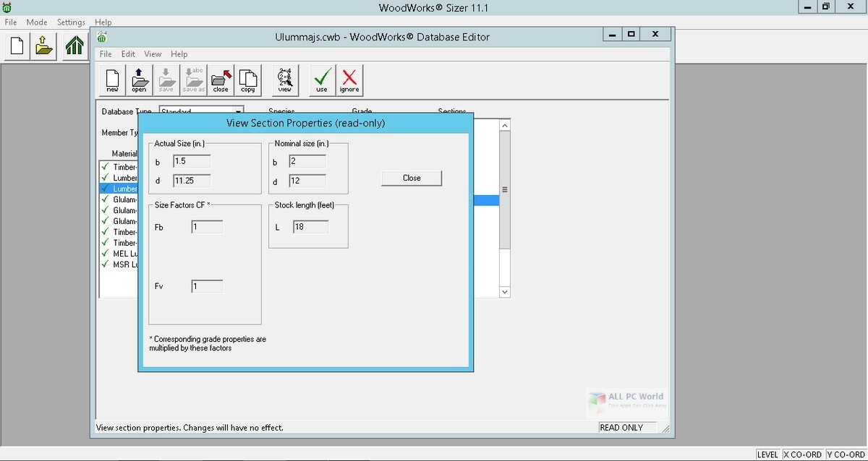
Task: Click the Actual Size b field showing 1.5
Action: (192, 161)
